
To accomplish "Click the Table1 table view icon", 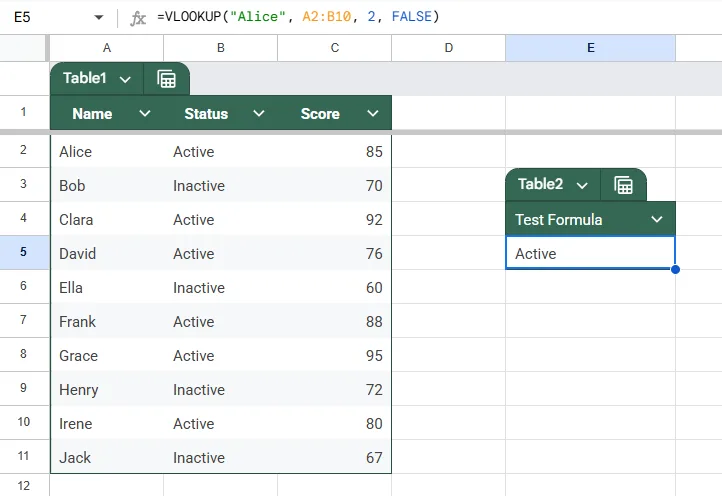I will (166, 79).
